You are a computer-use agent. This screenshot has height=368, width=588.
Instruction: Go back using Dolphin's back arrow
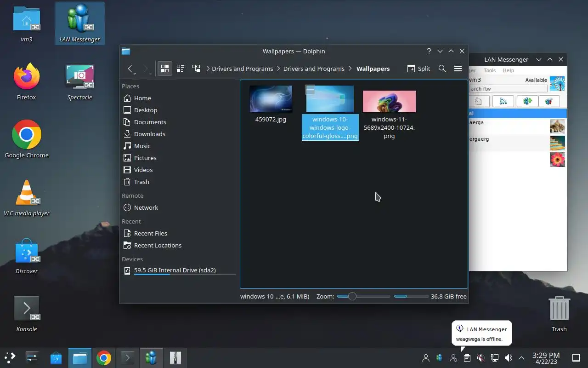coord(130,69)
